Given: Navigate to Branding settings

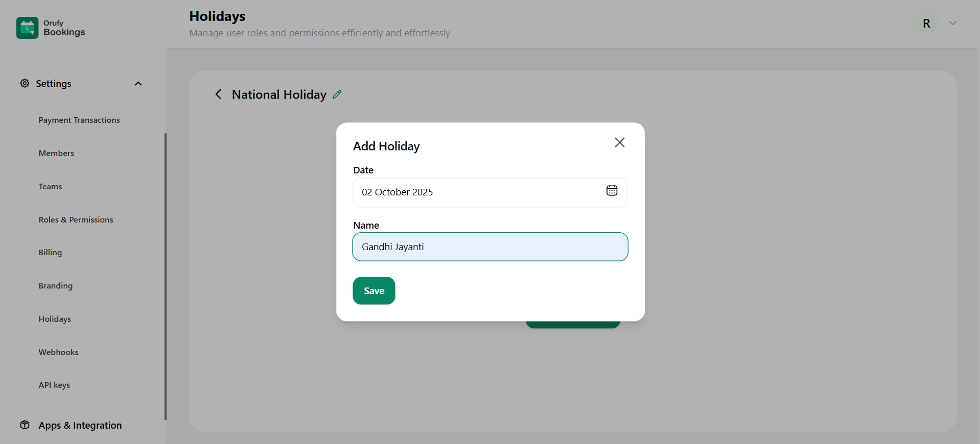Looking at the screenshot, I should pyautogui.click(x=55, y=286).
